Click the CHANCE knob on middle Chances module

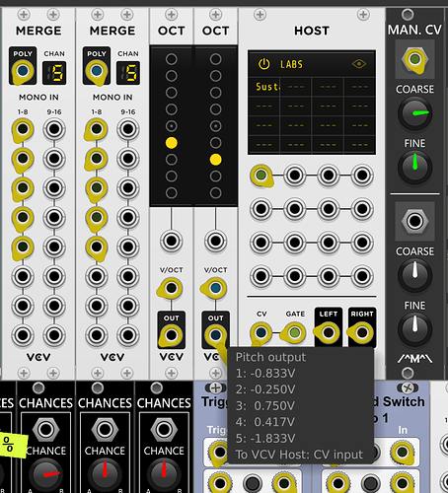(x=105, y=474)
